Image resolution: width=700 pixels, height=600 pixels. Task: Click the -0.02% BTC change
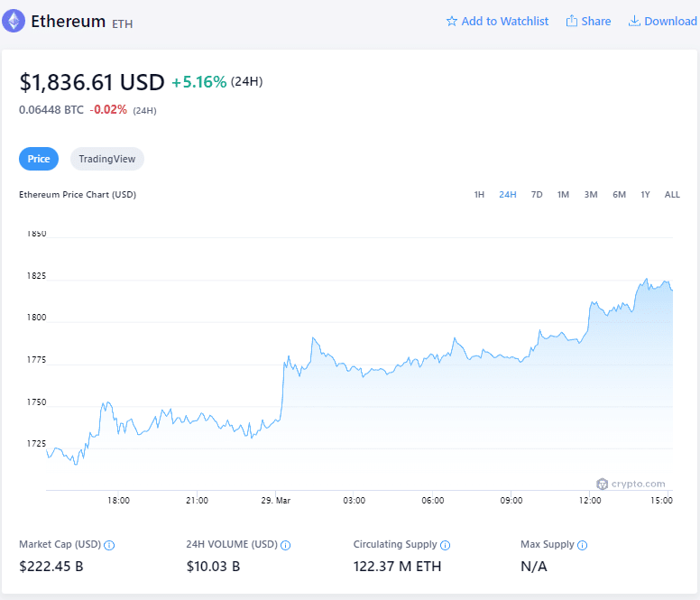coord(108,110)
